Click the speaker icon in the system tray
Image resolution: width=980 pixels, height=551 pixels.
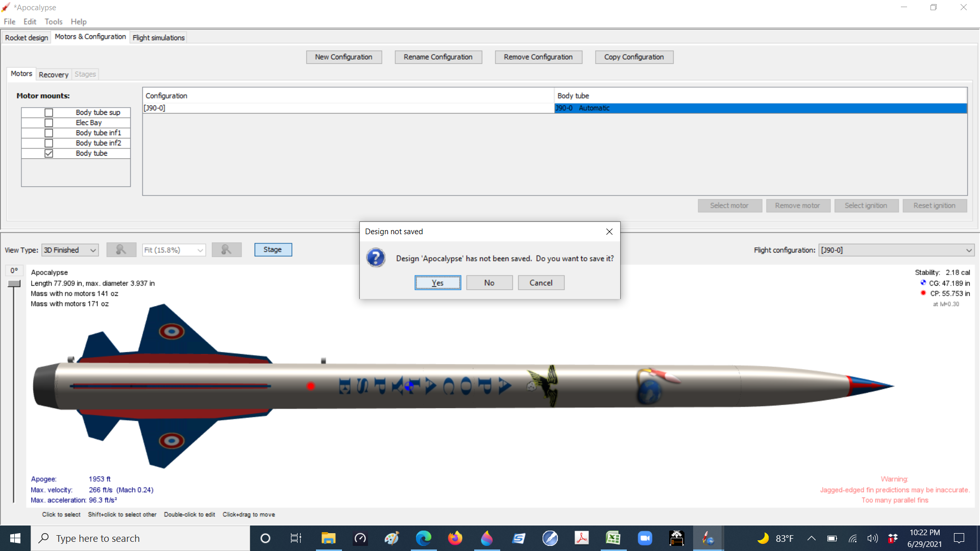pos(872,538)
